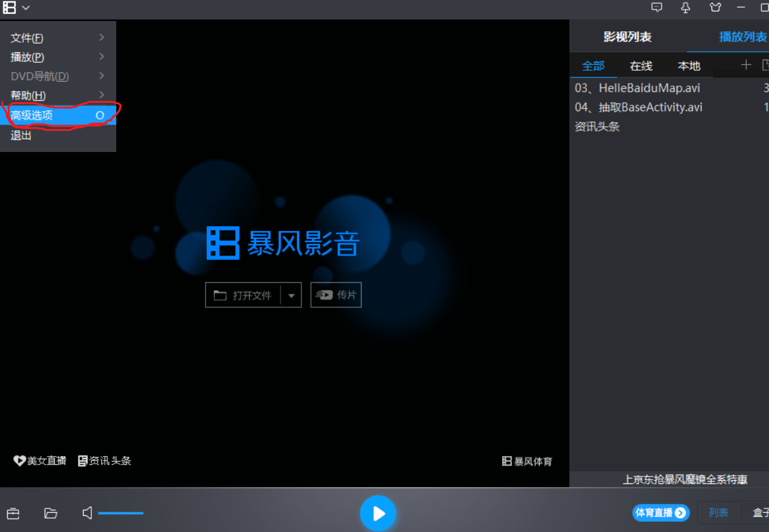This screenshot has height=532, width=769.
Task: Add files with the plus icon
Action: pos(745,65)
